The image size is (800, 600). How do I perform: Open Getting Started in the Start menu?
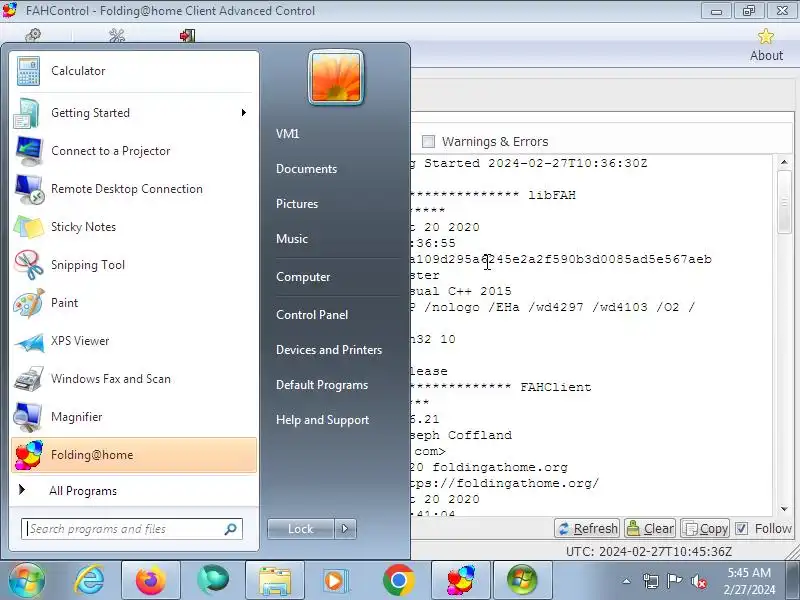click(x=133, y=113)
